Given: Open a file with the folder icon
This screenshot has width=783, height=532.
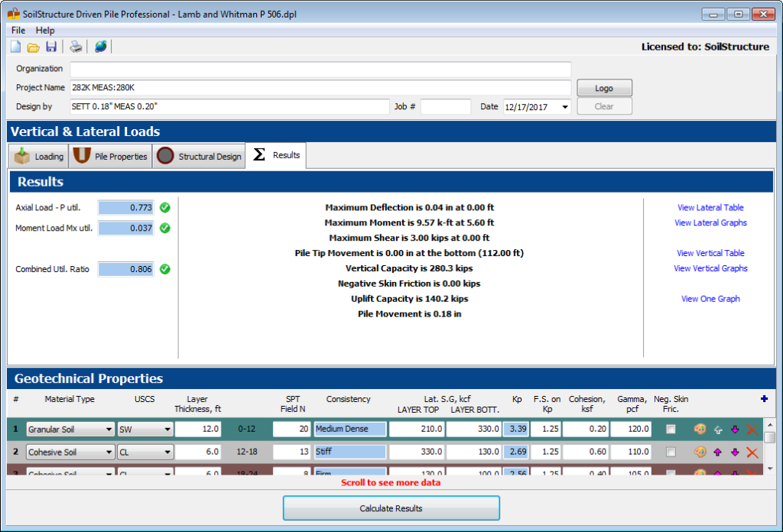Looking at the screenshot, I should 33,47.
